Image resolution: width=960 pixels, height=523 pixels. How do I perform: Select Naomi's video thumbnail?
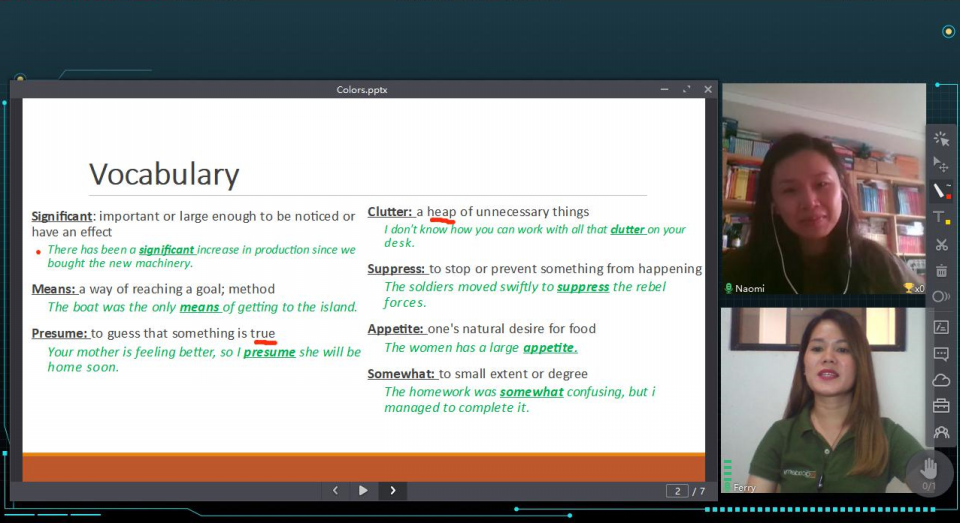(823, 189)
